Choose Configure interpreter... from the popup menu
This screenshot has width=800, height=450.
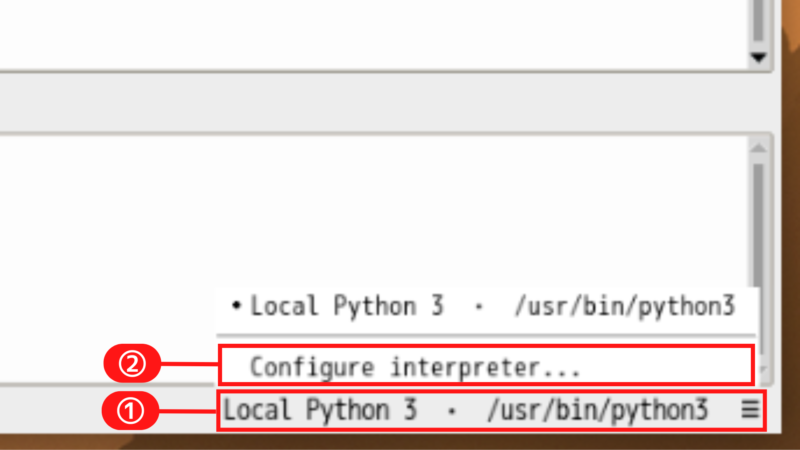pos(415,366)
